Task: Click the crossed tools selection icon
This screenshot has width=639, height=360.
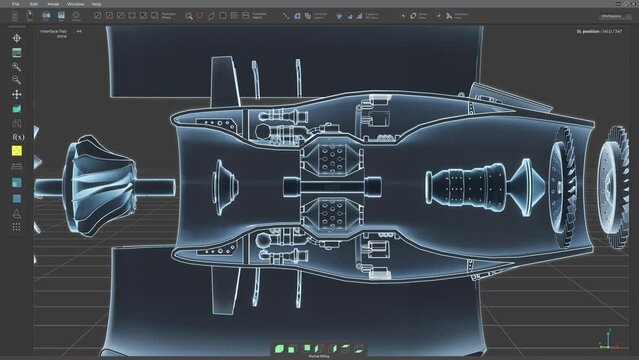Action: [x=449, y=16]
